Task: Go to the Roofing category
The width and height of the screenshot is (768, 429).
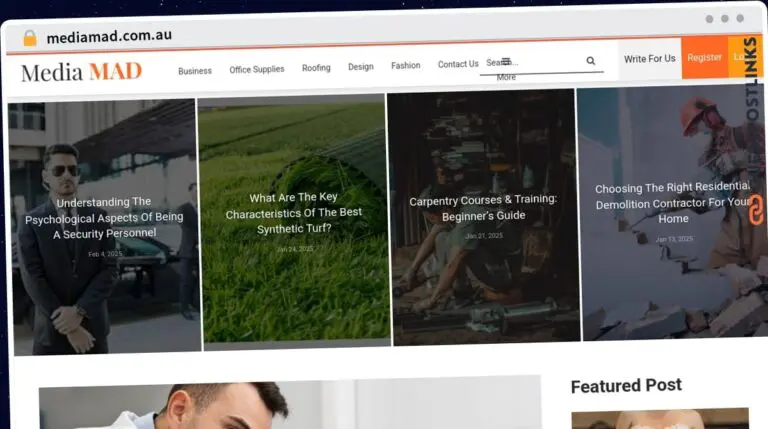Action: pos(316,68)
